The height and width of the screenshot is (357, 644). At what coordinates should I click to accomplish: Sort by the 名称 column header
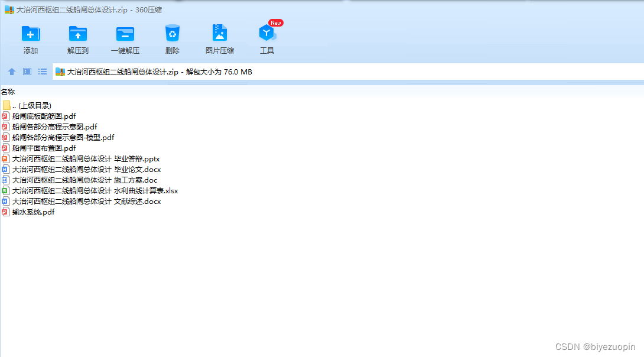(x=8, y=92)
